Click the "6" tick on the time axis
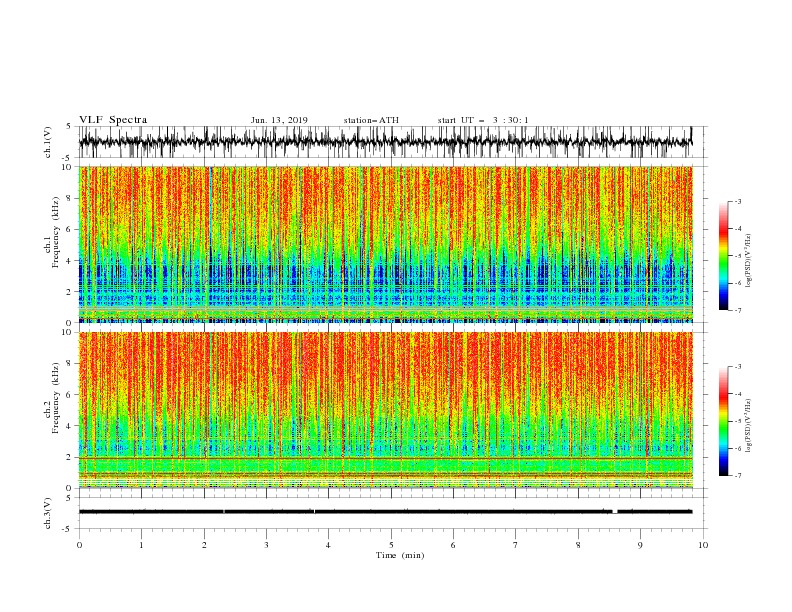This screenshot has width=792, height=612. pyautogui.click(x=453, y=545)
